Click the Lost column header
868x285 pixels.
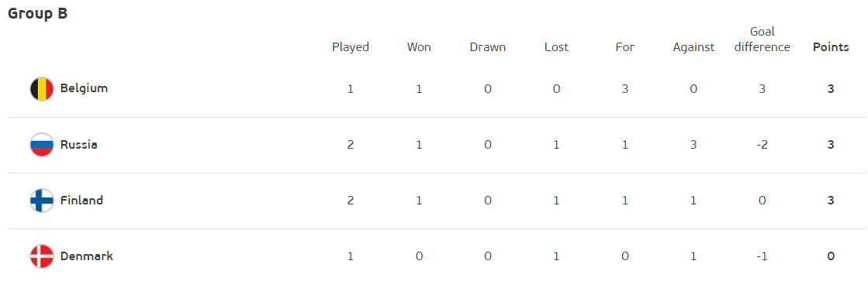pyautogui.click(x=556, y=47)
